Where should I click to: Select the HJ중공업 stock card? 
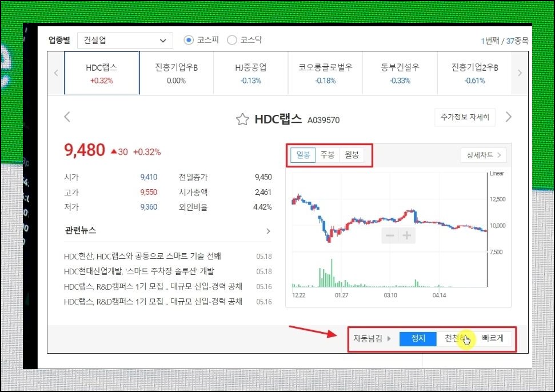(x=250, y=73)
